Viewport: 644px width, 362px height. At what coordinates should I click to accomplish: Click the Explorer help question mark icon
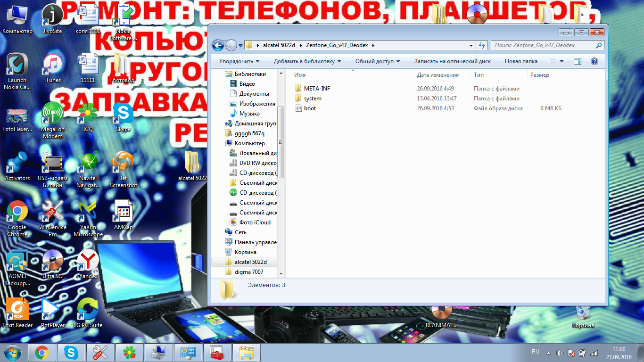(x=594, y=61)
